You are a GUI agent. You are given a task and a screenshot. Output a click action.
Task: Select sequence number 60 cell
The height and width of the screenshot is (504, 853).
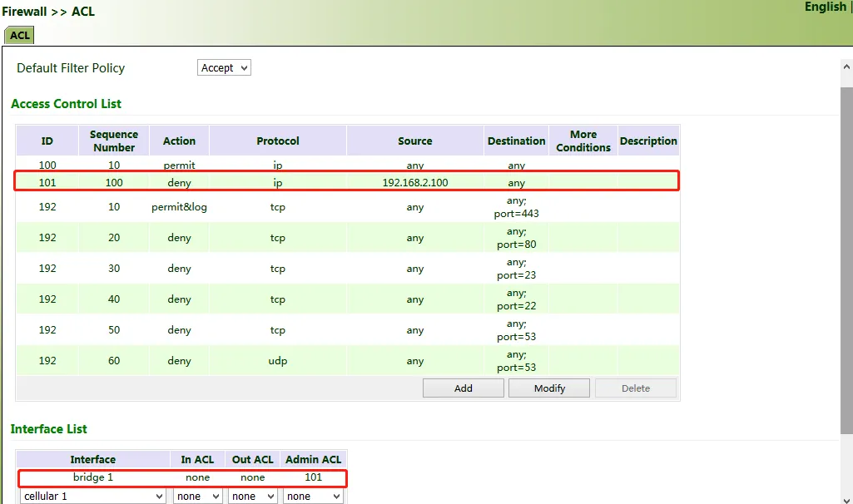click(114, 361)
